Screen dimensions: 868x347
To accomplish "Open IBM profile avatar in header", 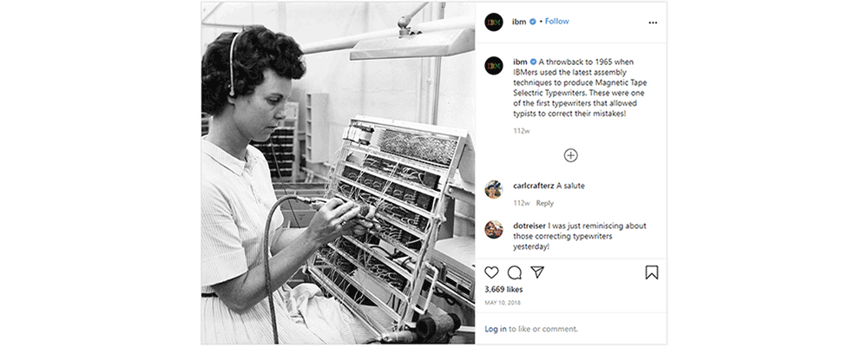I will pos(494,23).
